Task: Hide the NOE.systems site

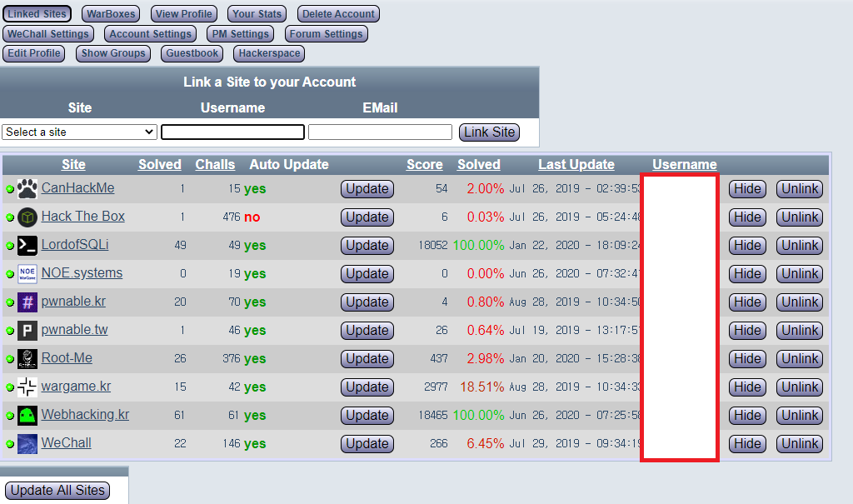Action: tap(747, 274)
